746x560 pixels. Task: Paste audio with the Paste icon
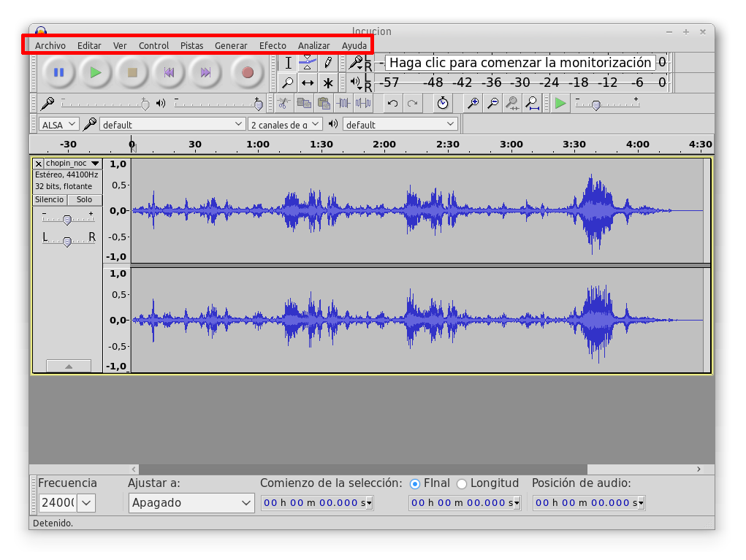coord(324,103)
